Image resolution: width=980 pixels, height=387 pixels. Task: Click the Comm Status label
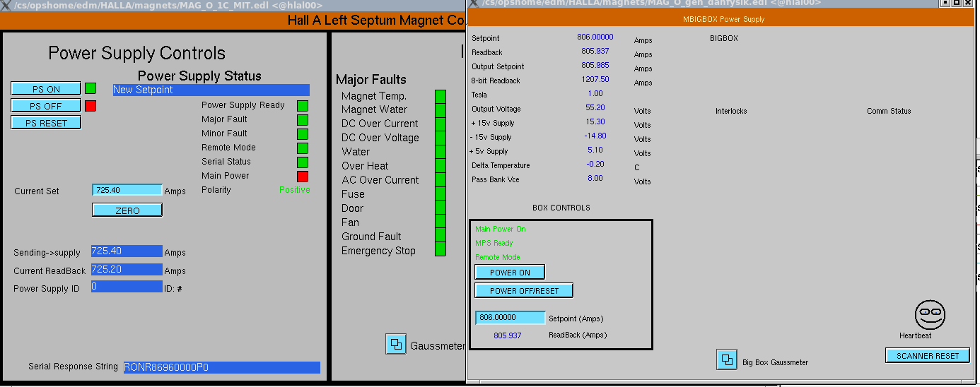(x=889, y=112)
